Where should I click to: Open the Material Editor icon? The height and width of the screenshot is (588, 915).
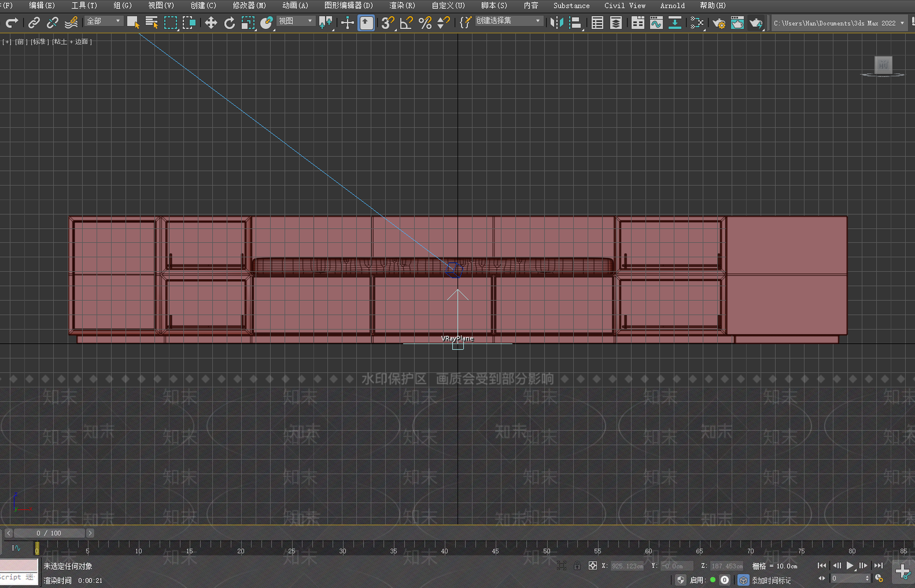tap(697, 23)
